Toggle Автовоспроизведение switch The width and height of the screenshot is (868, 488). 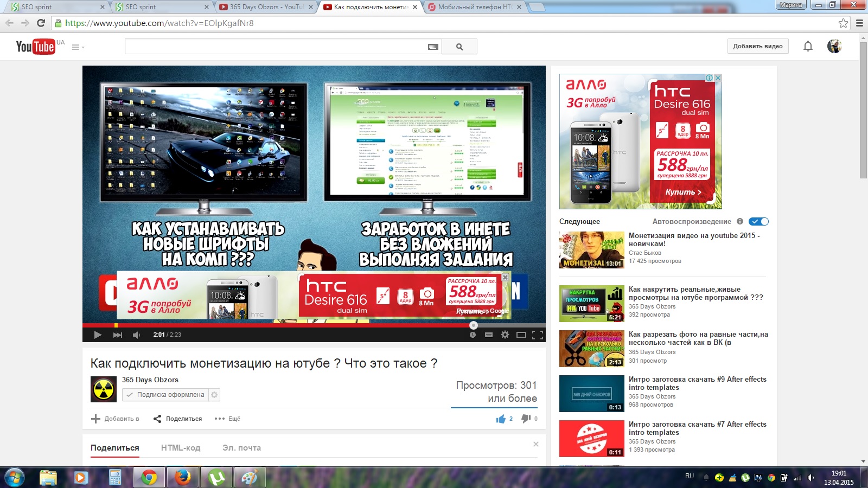[x=758, y=221]
